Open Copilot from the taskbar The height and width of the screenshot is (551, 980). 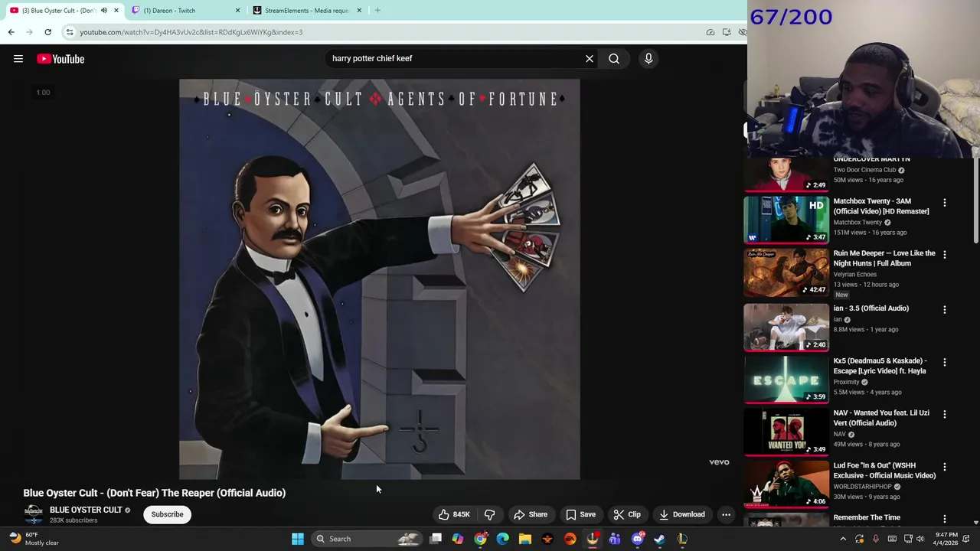pyautogui.click(x=458, y=539)
